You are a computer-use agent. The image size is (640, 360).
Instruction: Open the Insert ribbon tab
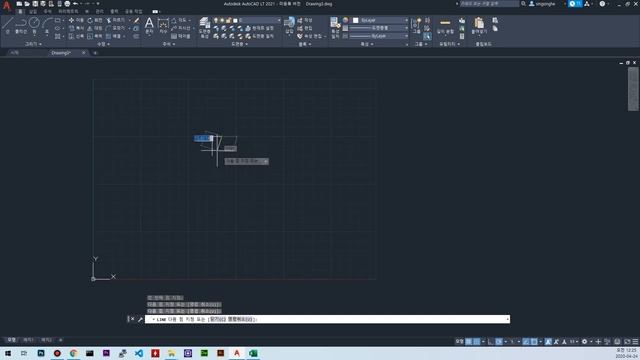click(x=33, y=11)
